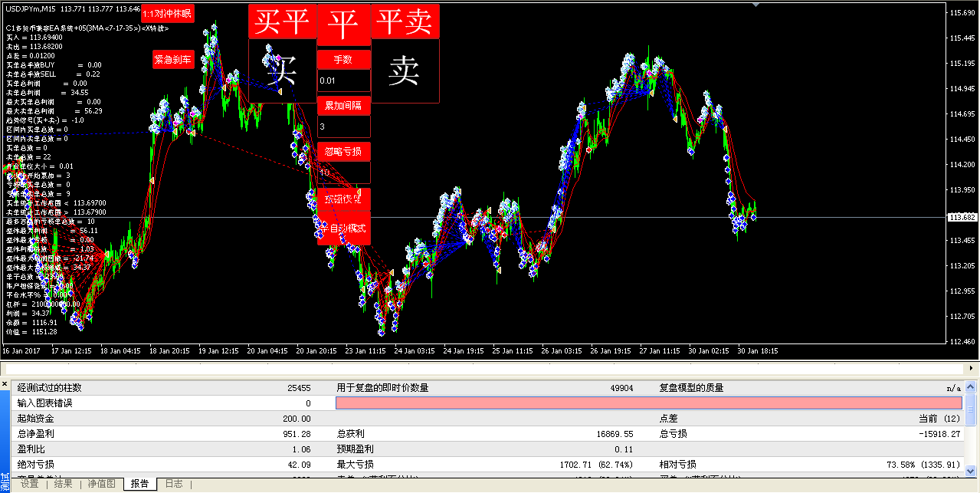Image resolution: width=980 pixels, height=493 pixels.
Task: Toggle the 1:1对冲休眠 hedge sleep button
Action: [x=167, y=14]
